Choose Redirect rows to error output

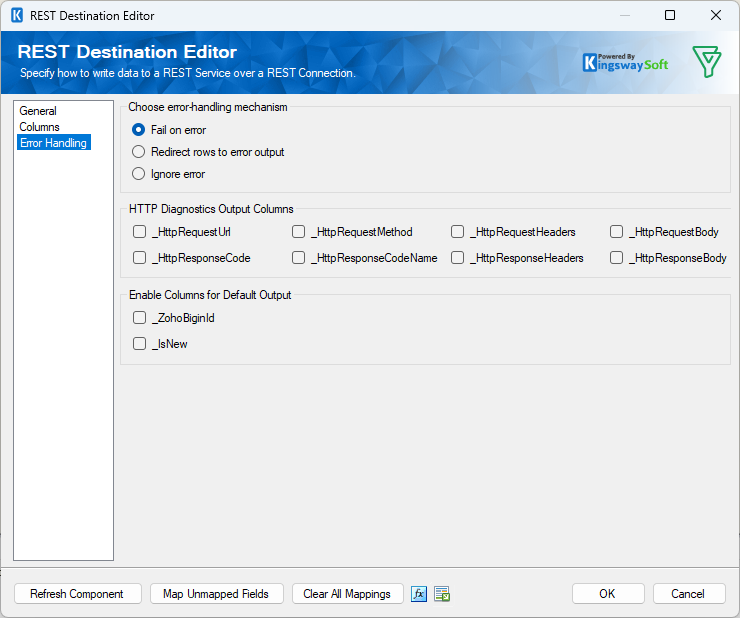point(208,152)
